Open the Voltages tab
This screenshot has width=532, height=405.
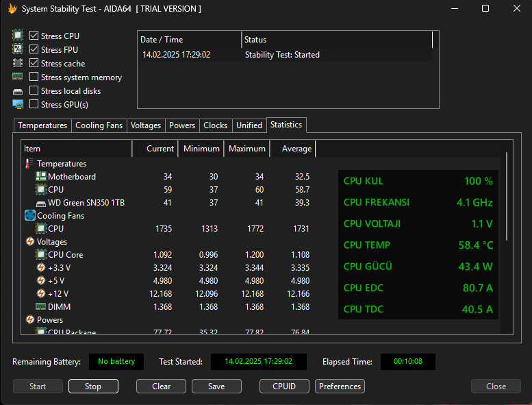(x=146, y=125)
